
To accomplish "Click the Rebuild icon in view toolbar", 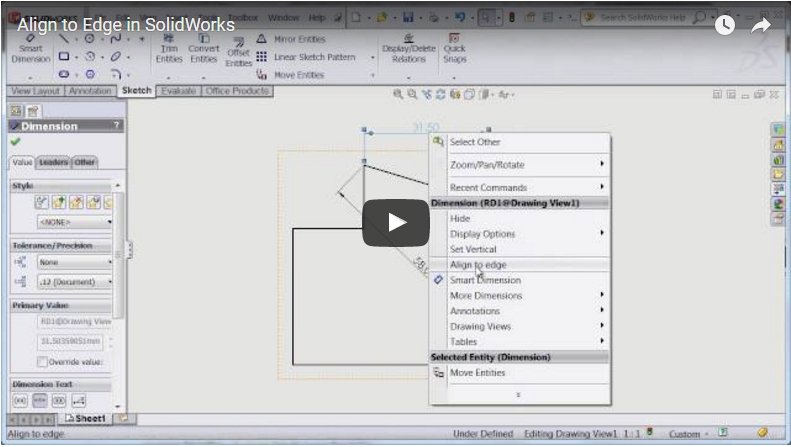I will 440,94.
